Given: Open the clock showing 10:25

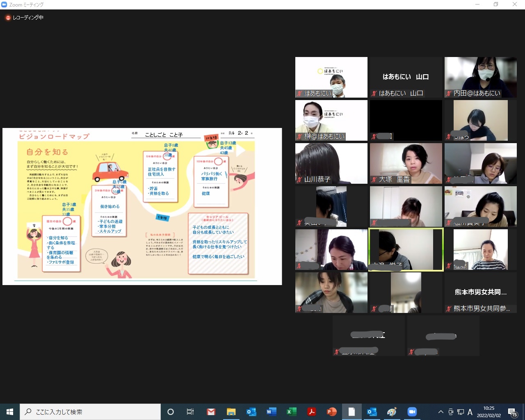Looking at the screenshot, I should (x=489, y=412).
